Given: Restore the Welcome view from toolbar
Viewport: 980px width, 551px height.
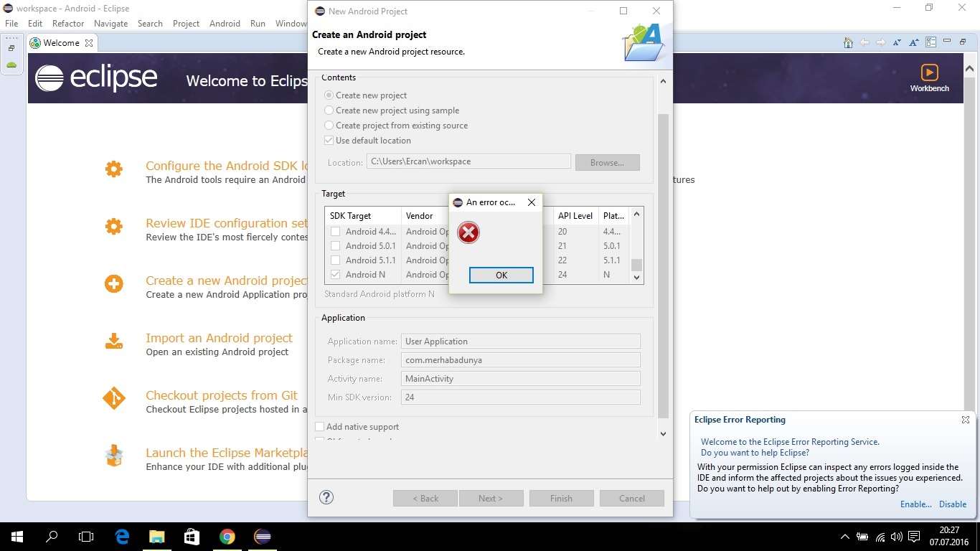Looking at the screenshot, I should click(961, 42).
